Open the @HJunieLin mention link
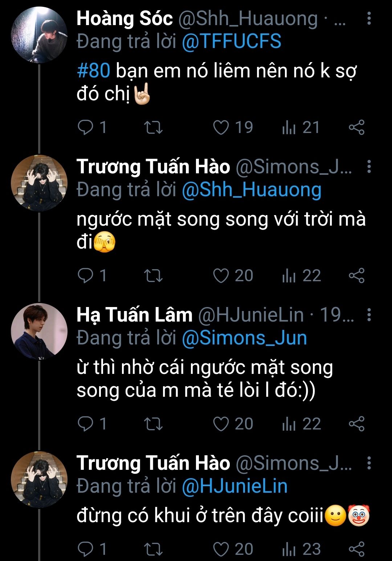Viewport: 392px width, 561px height. click(x=234, y=486)
